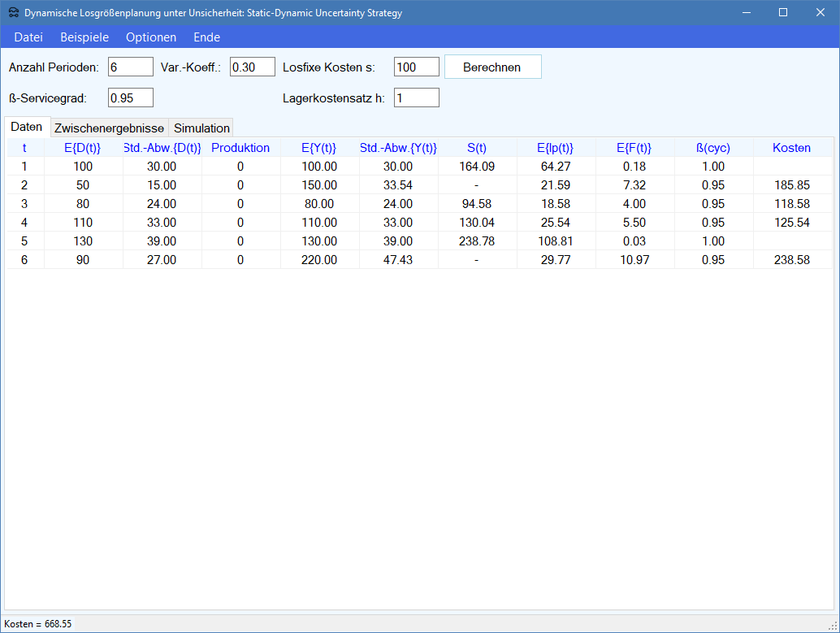Select the Lagerkostensatz h input field
Screen dimensions: 840x633
pos(416,98)
